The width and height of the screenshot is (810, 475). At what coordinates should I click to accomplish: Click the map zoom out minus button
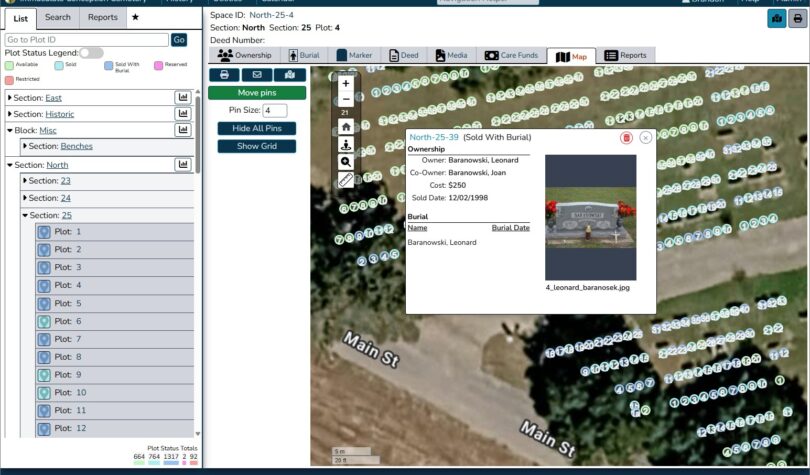346,99
